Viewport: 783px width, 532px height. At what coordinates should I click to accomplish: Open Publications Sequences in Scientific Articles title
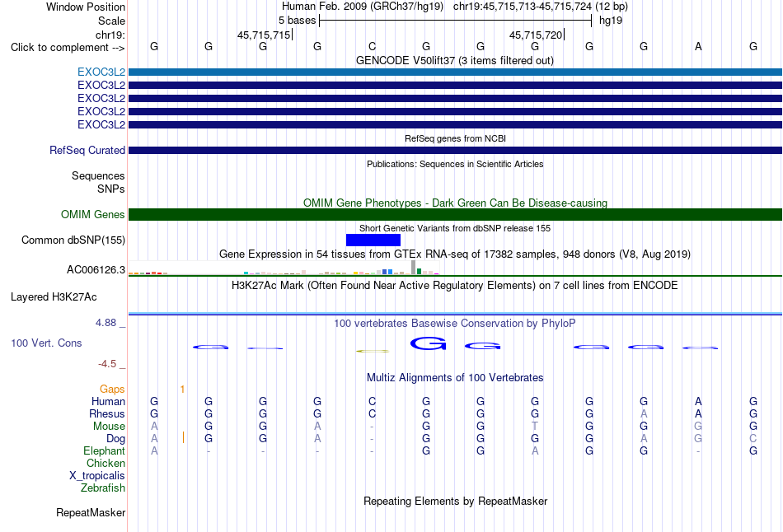(455, 164)
